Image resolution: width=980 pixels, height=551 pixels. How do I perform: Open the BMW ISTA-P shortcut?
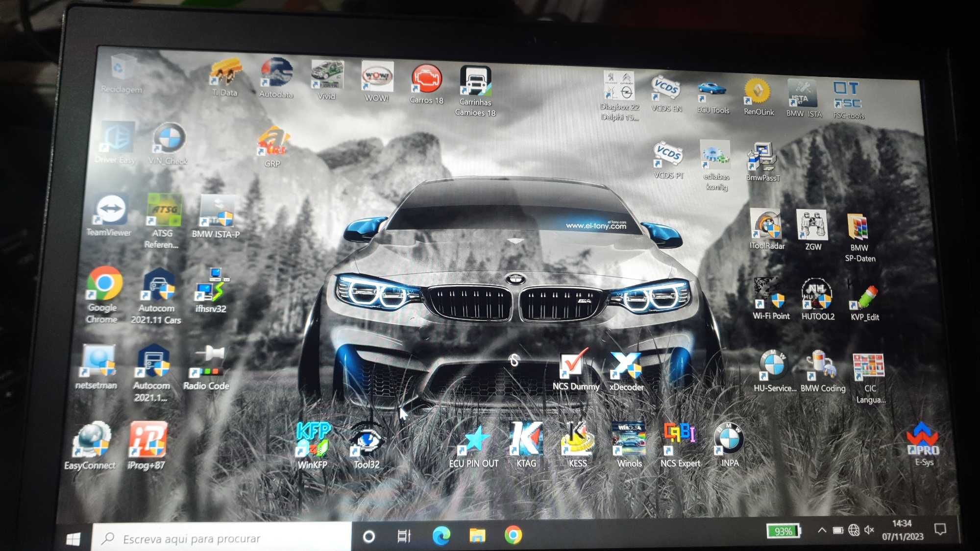pos(216,217)
